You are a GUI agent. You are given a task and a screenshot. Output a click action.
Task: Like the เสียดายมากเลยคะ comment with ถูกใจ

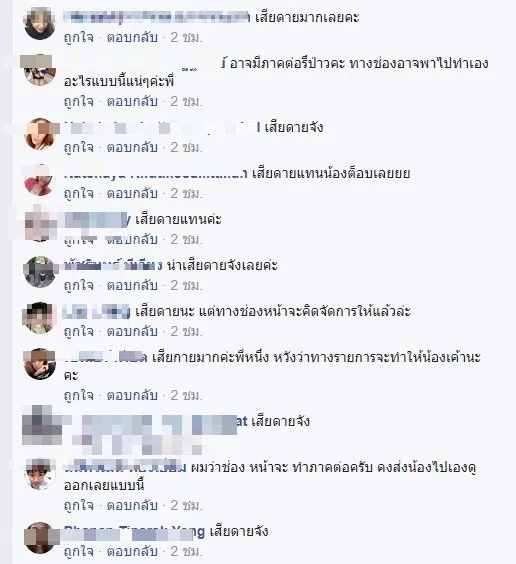78,37
